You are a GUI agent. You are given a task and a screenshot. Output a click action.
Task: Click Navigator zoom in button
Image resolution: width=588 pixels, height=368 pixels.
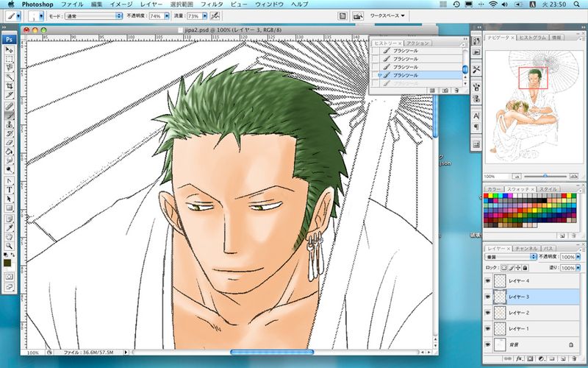pos(574,176)
